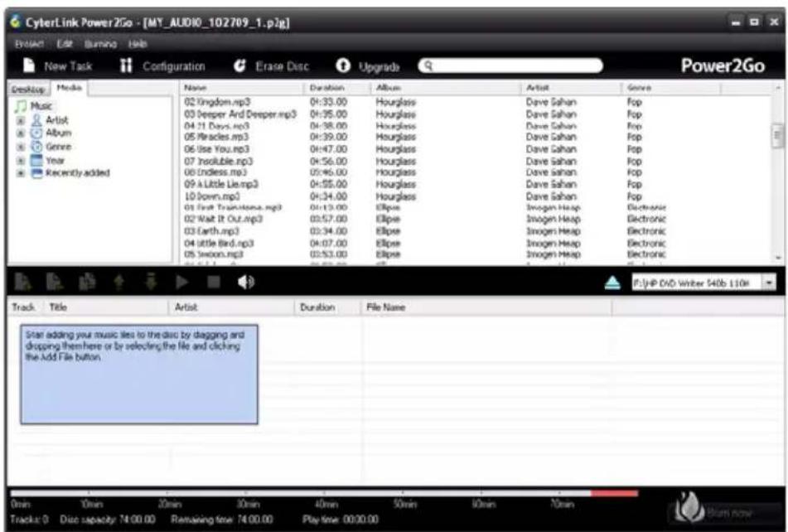The image size is (788, 532).
Task: Click the file list vertical scrollbar thumb
Action: [777, 134]
